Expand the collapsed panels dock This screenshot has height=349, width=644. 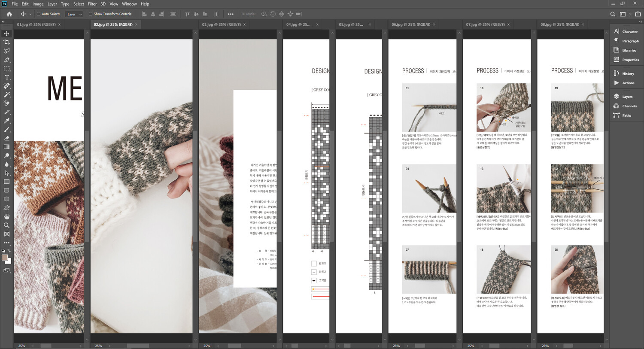(641, 21)
